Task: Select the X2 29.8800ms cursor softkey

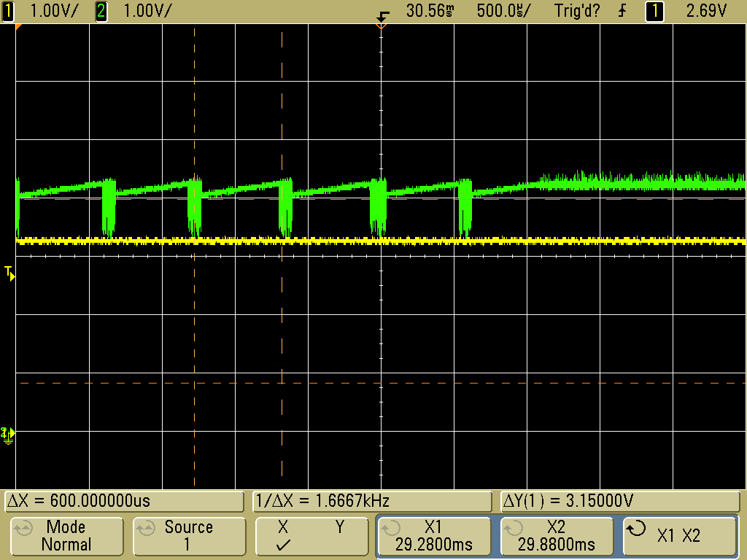Action: click(x=557, y=536)
